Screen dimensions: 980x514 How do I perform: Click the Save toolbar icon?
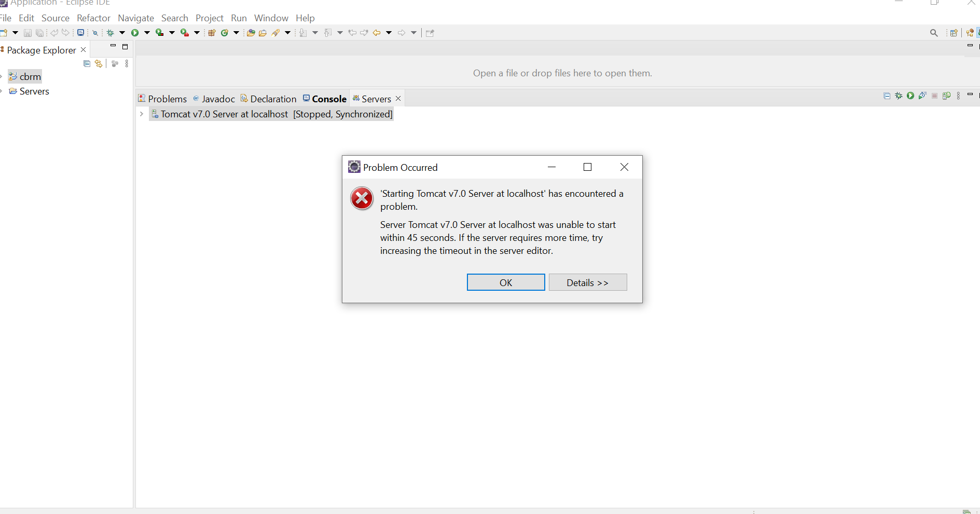[x=27, y=33]
